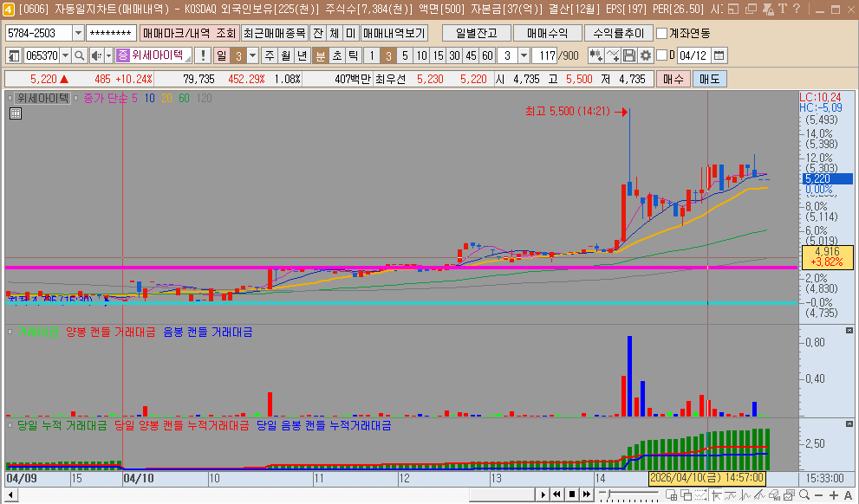Open 매매내역보기 trade history
The height and width of the screenshot is (504, 859).
394,34
